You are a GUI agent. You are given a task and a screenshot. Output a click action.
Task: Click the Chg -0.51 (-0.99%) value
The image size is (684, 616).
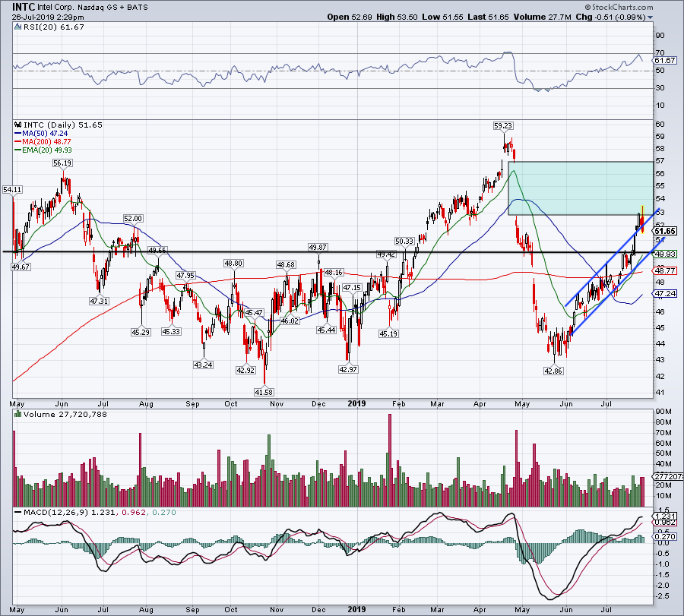click(611, 17)
